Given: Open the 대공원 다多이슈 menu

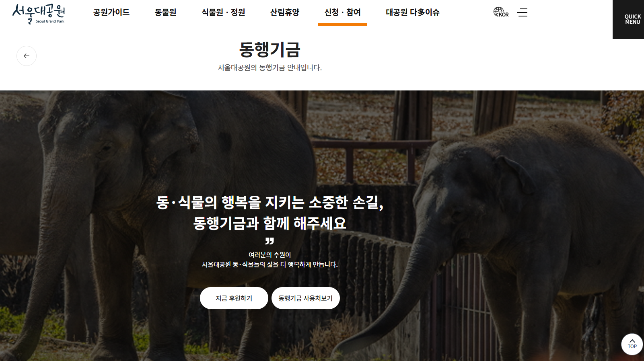Looking at the screenshot, I should tap(413, 12).
